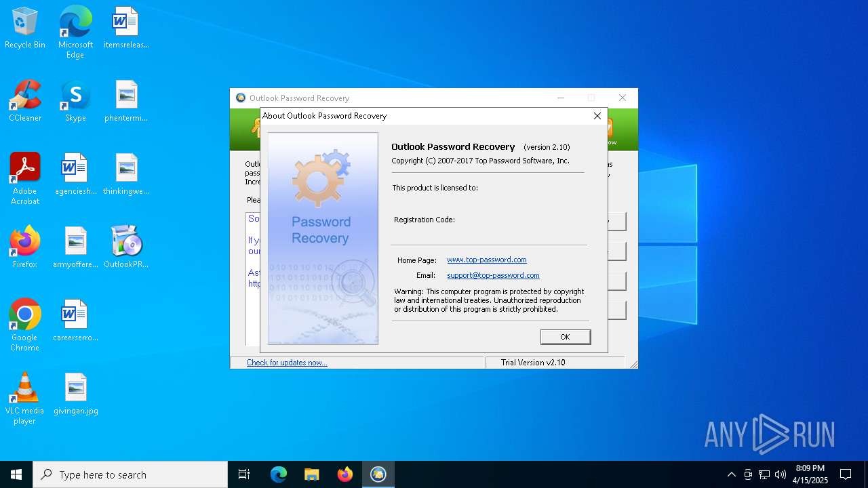This screenshot has height=488, width=868.
Task: Show hidden system tray icons
Action: coord(731,474)
